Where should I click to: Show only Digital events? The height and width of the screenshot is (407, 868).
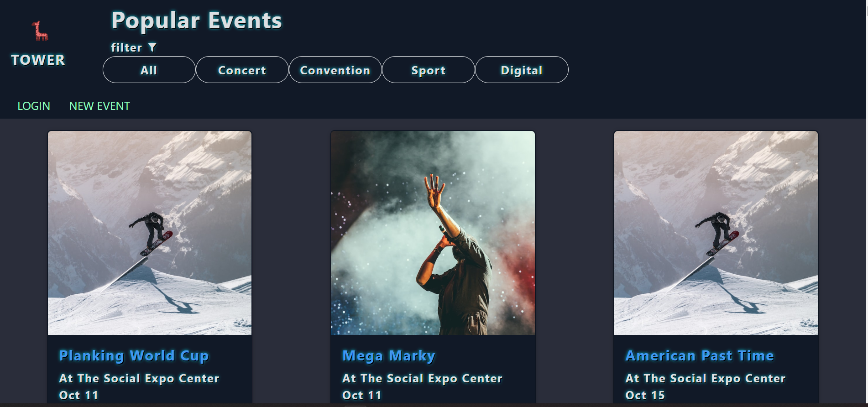522,70
